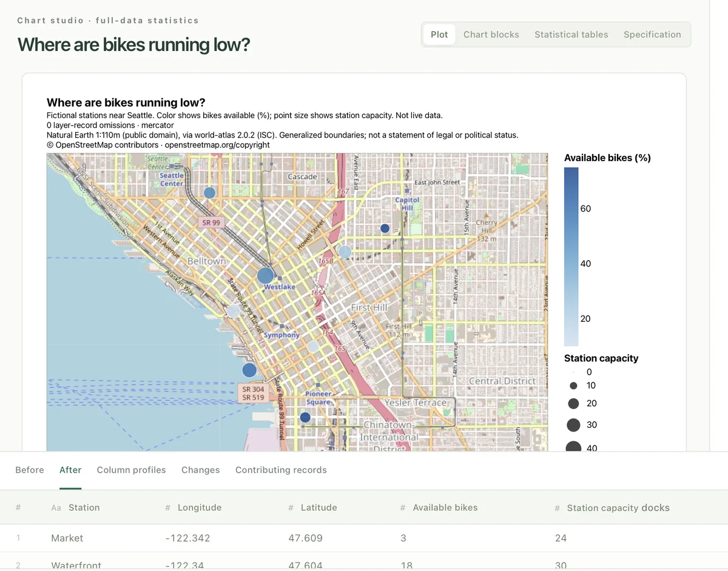
Task: Open the Contributing records tab
Action: click(x=281, y=470)
